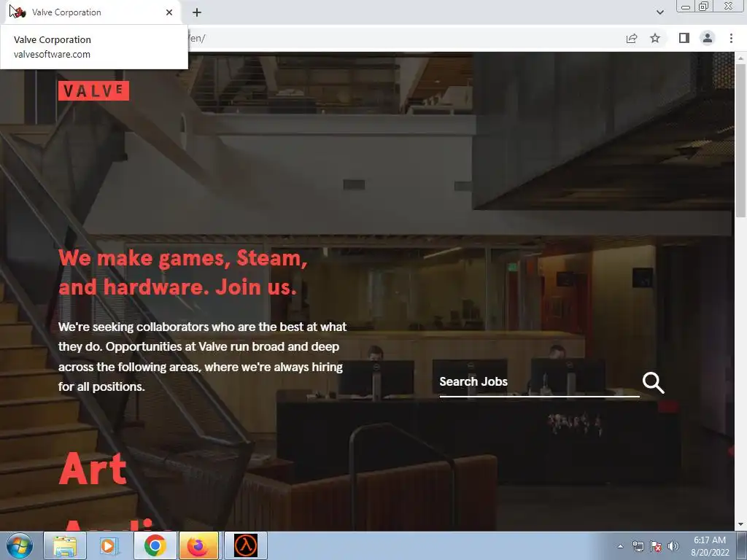Open a new browser tab
The image size is (747, 560).
[197, 12]
